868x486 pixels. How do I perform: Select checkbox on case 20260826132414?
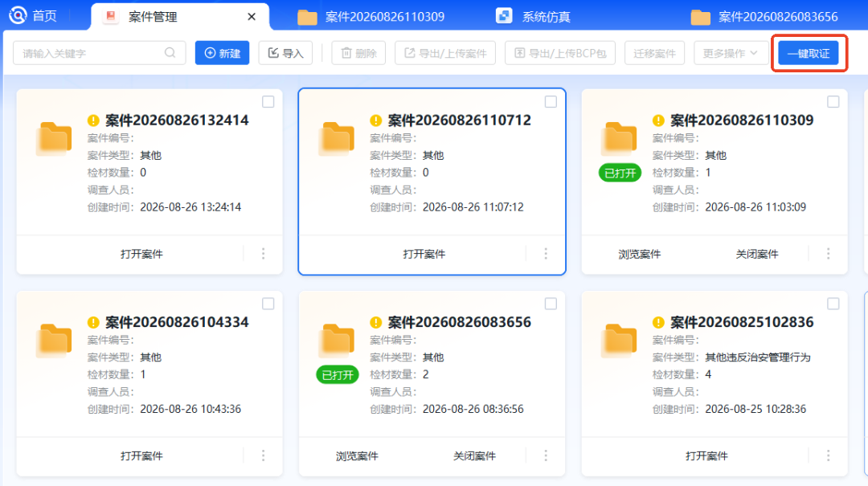pos(268,102)
